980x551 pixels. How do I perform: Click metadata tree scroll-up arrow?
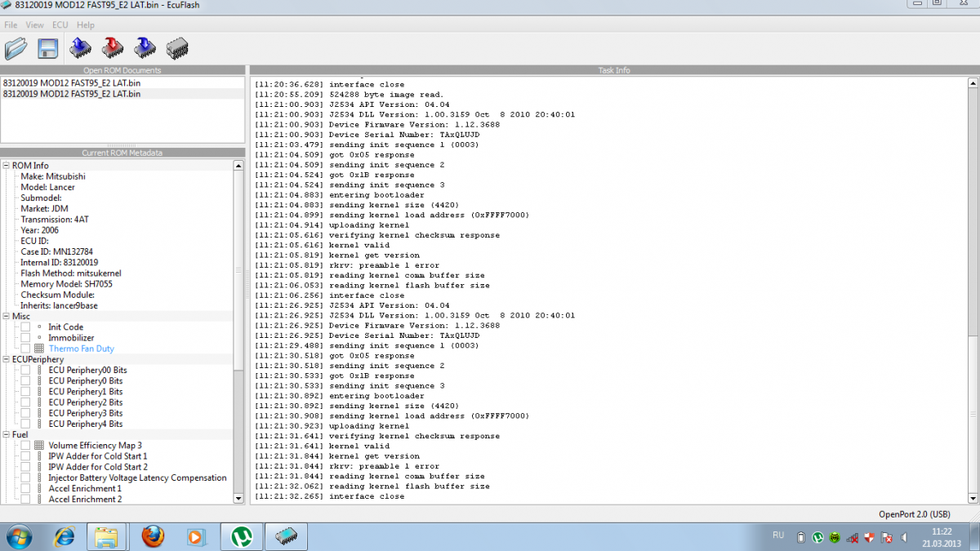click(238, 165)
